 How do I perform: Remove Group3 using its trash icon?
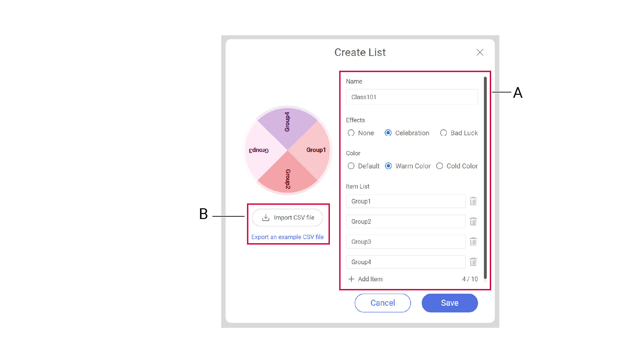point(473,242)
